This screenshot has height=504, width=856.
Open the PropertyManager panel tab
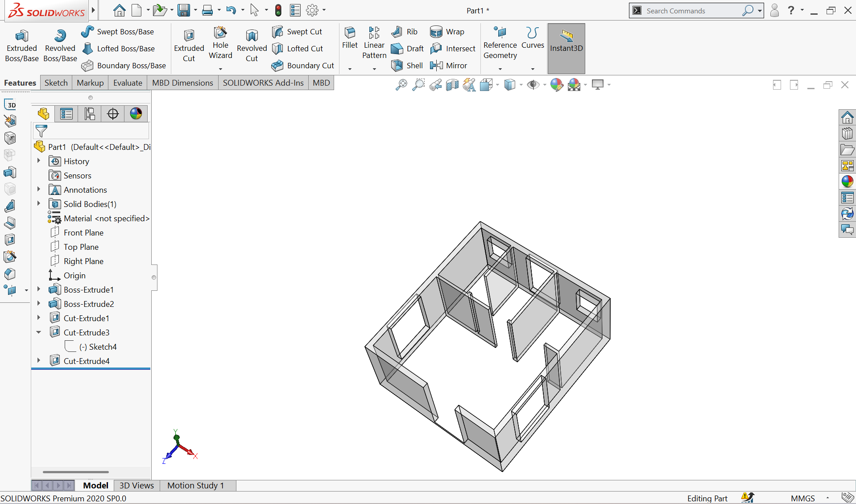click(66, 114)
